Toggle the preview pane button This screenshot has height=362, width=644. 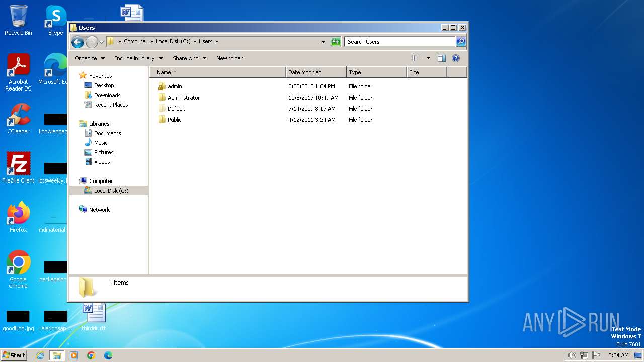[442, 58]
